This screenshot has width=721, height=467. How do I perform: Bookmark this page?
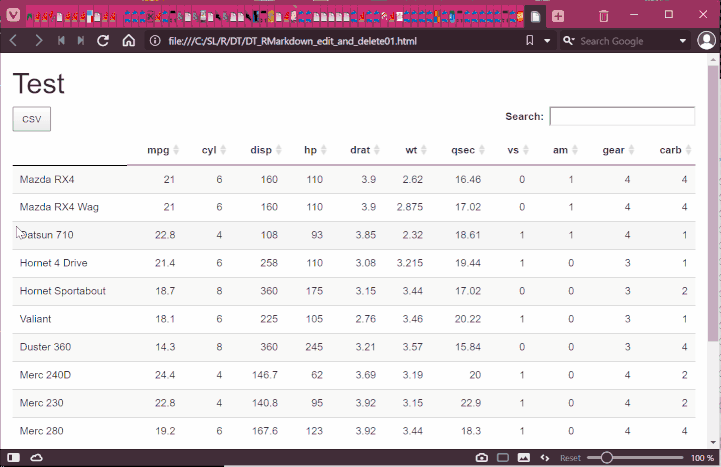tap(530, 41)
